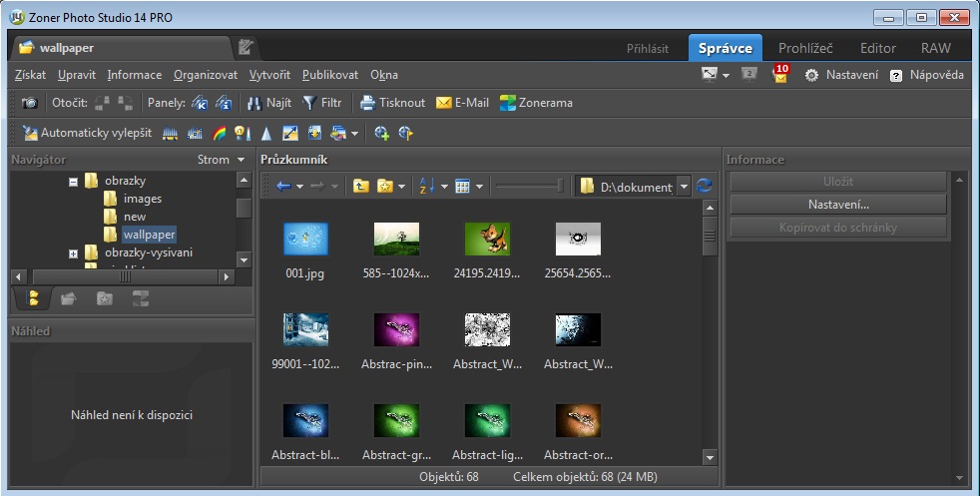Select the 001.jpg thumbnail
The height and width of the screenshot is (496, 980).
click(x=305, y=240)
